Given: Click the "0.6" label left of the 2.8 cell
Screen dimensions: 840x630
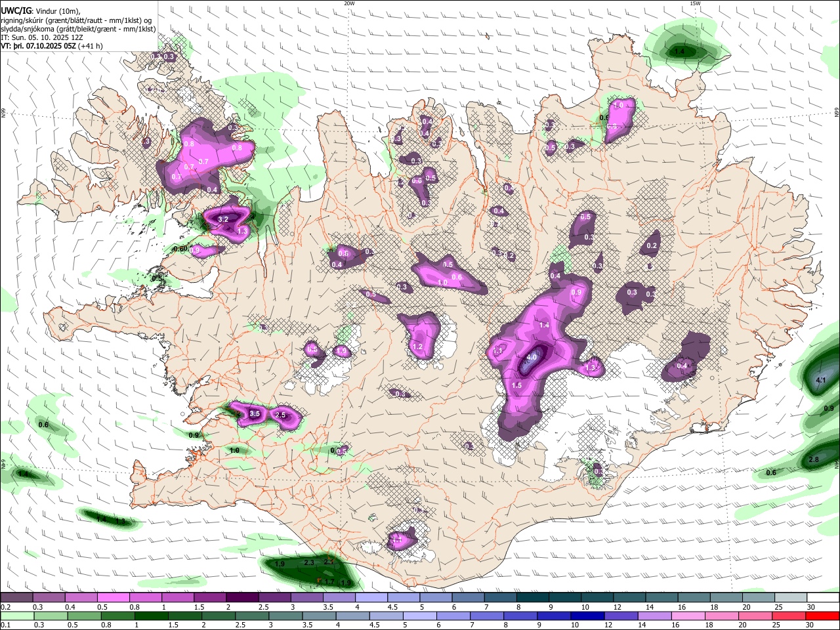Looking at the screenshot, I should click(x=771, y=473).
